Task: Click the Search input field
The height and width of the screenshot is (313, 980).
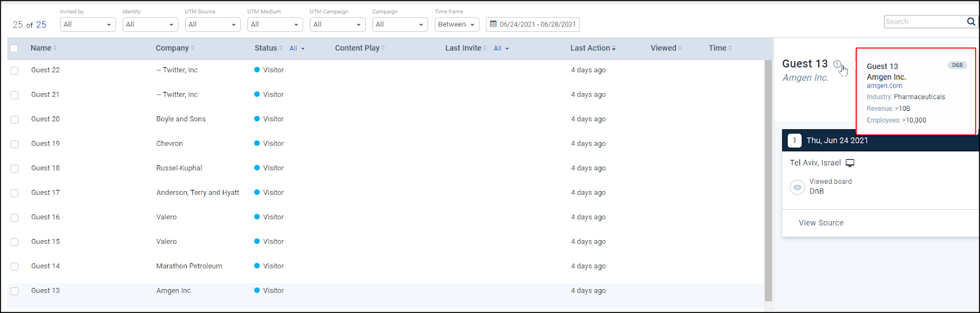Action: [924, 21]
